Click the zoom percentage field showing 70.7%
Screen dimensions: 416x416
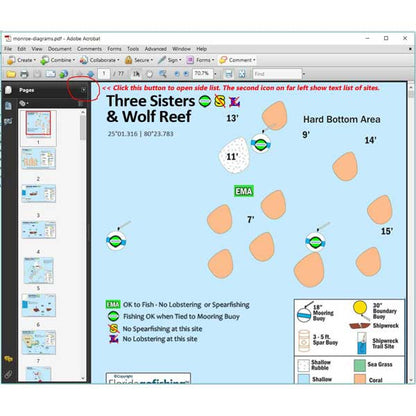(x=203, y=74)
